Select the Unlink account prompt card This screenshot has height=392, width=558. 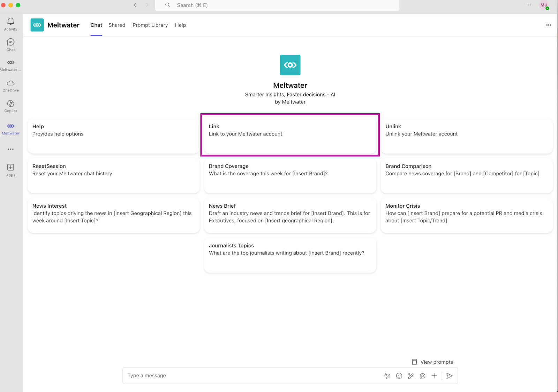pyautogui.click(x=467, y=136)
